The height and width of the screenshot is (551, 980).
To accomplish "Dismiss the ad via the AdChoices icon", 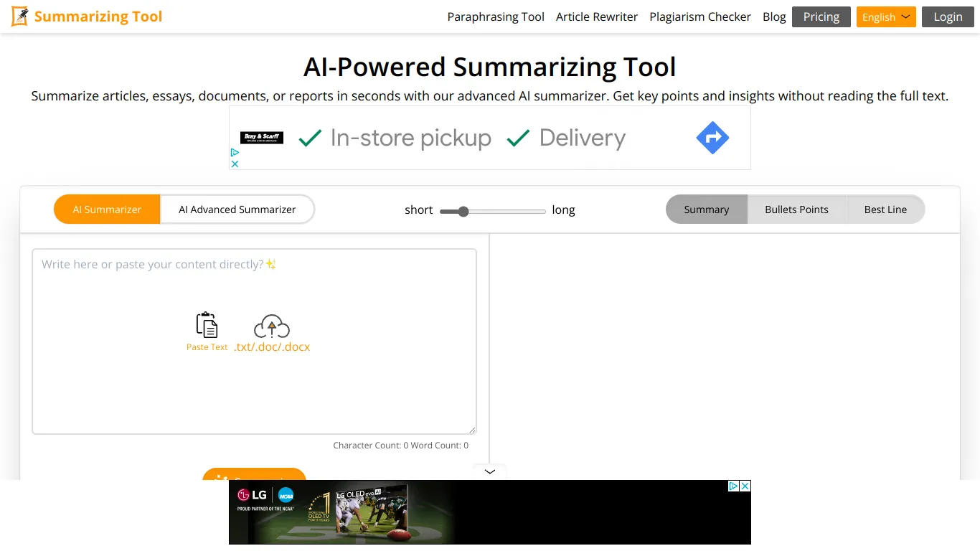I will 235,153.
